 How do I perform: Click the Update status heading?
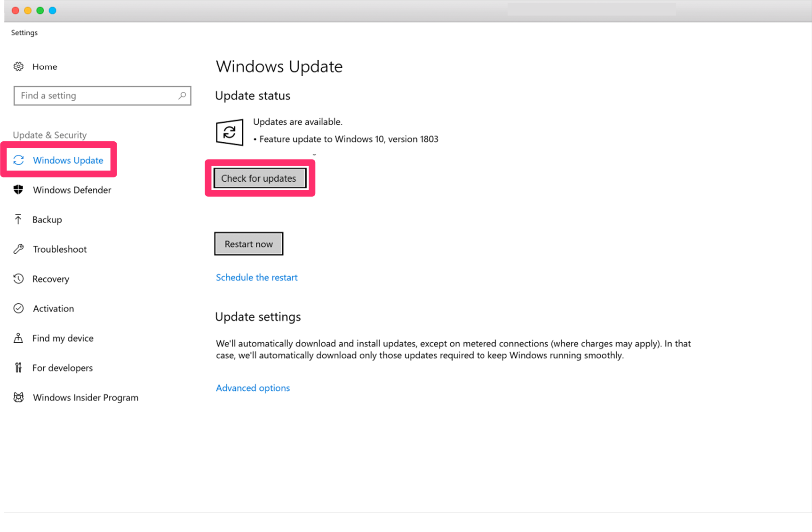coord(253,96)
